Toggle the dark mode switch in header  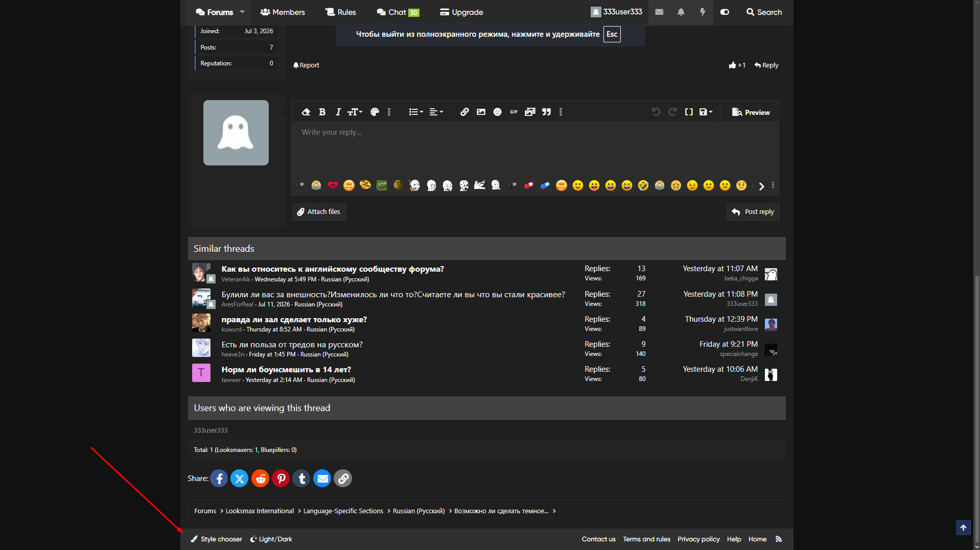pos(725,12)
